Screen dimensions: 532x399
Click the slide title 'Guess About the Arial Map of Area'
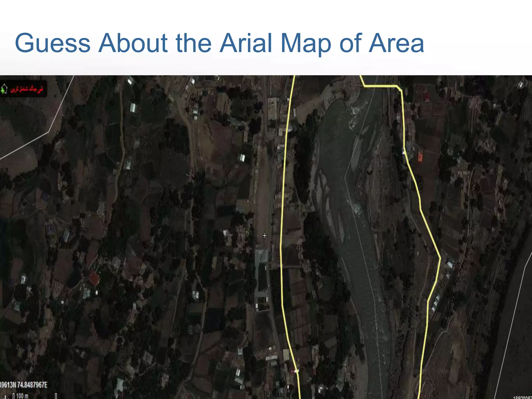click(x=220, y=43)
